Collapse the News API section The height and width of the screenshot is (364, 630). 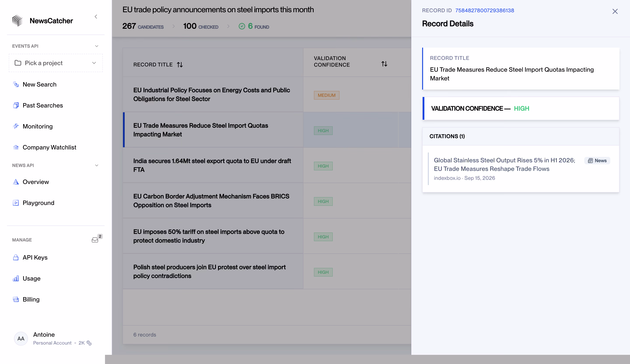[97, 166]
